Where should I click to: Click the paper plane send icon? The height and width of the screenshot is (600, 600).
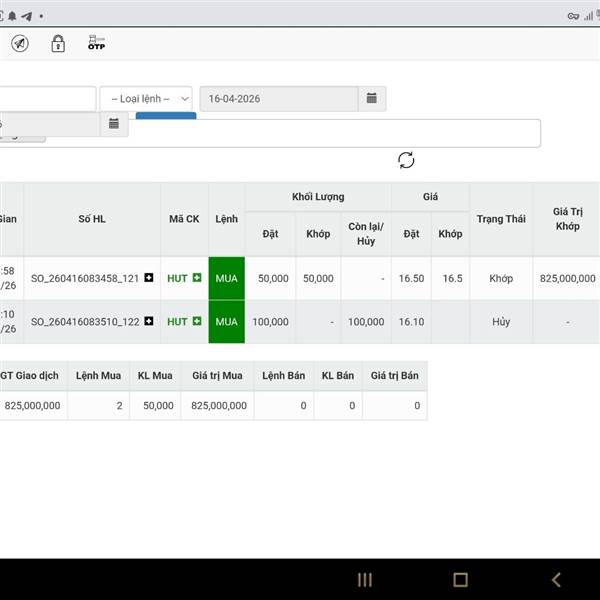20,43
